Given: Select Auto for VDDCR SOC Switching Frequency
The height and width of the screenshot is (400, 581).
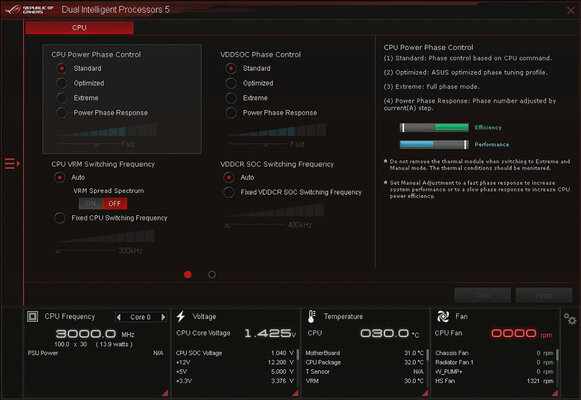Looking at the screenshot, I should click(229, 177).
